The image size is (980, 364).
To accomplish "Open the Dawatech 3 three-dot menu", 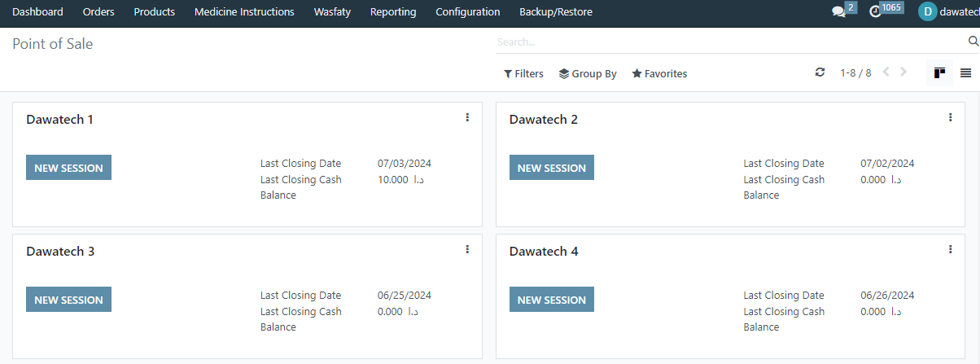I will (x=467, y=249).
